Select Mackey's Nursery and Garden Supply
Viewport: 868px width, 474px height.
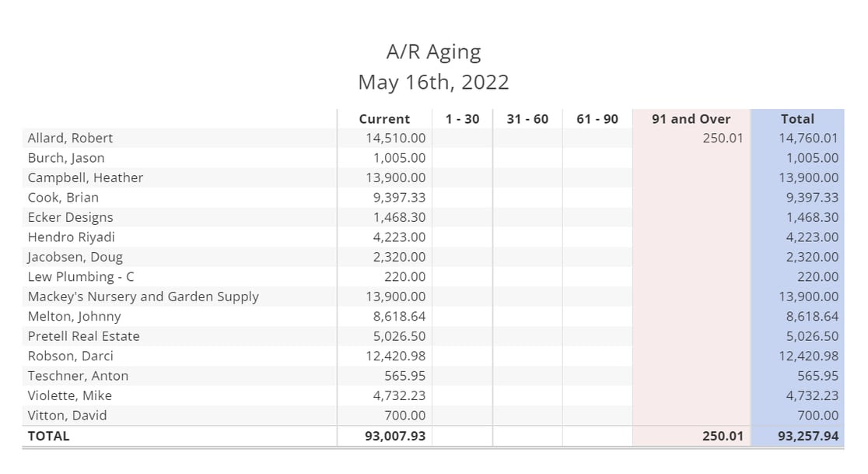tap(143, 297)
